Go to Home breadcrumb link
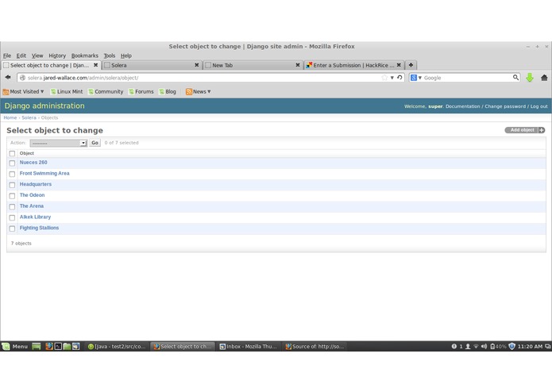This screenshot has height=392, width=552. click(10, 117)
